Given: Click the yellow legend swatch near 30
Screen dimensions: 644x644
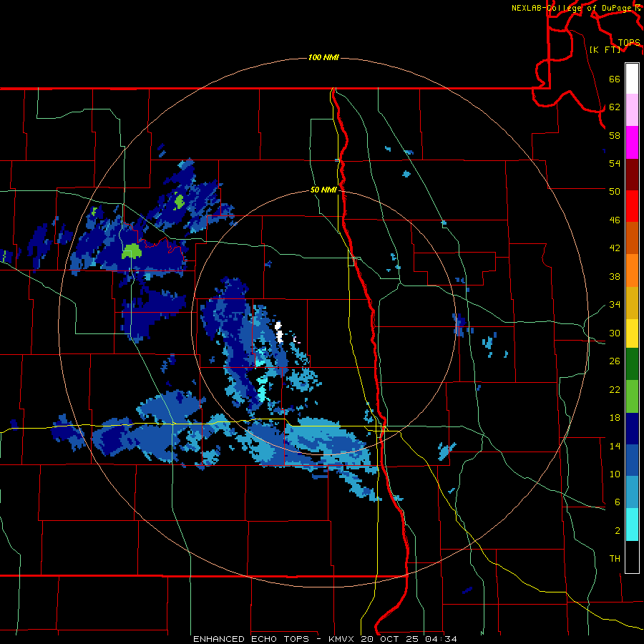Looking at the screenshot, I should click(632, 333).
